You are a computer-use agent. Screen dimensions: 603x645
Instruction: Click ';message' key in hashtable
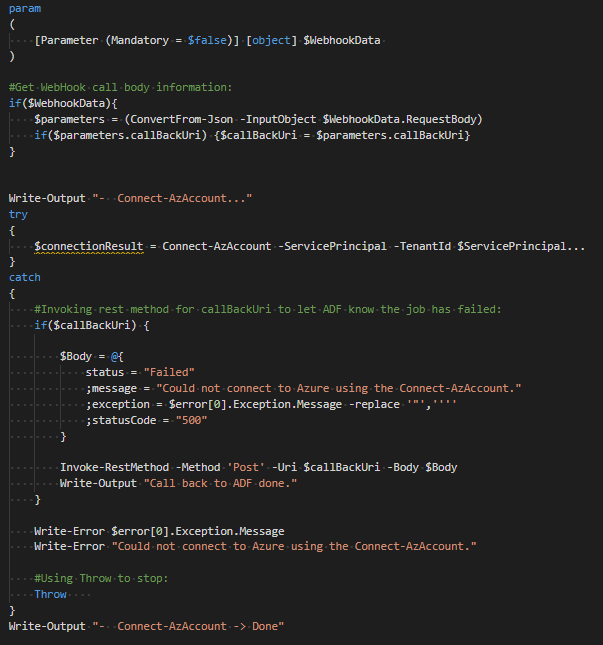(111, 388)
